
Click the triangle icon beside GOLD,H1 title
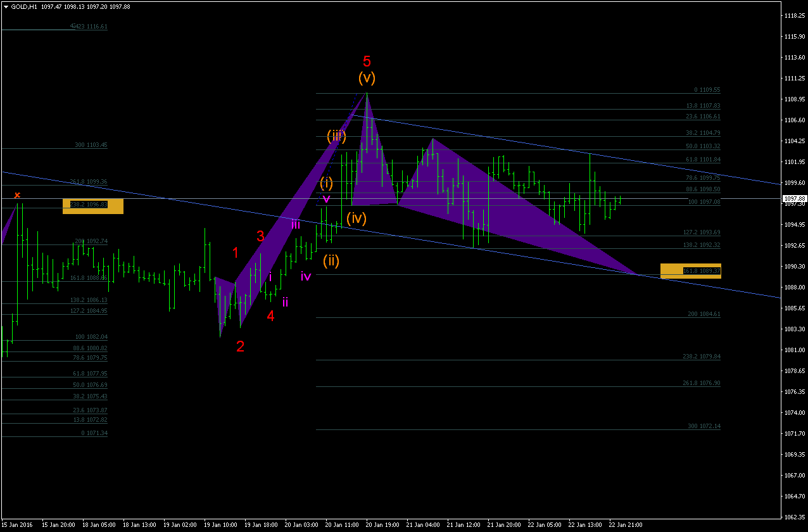pyautogui.click(x=6, y=6)
